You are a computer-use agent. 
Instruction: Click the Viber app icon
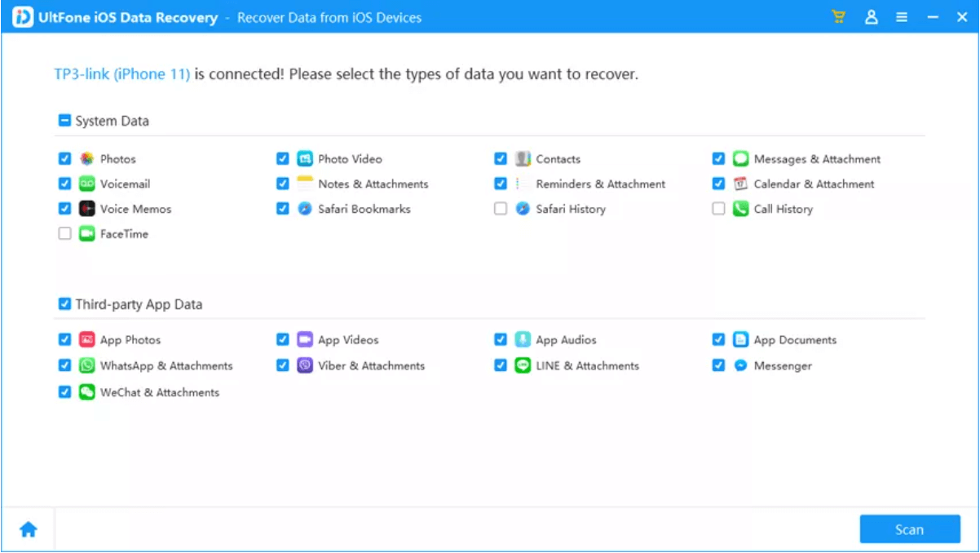[x=305, y=365]
